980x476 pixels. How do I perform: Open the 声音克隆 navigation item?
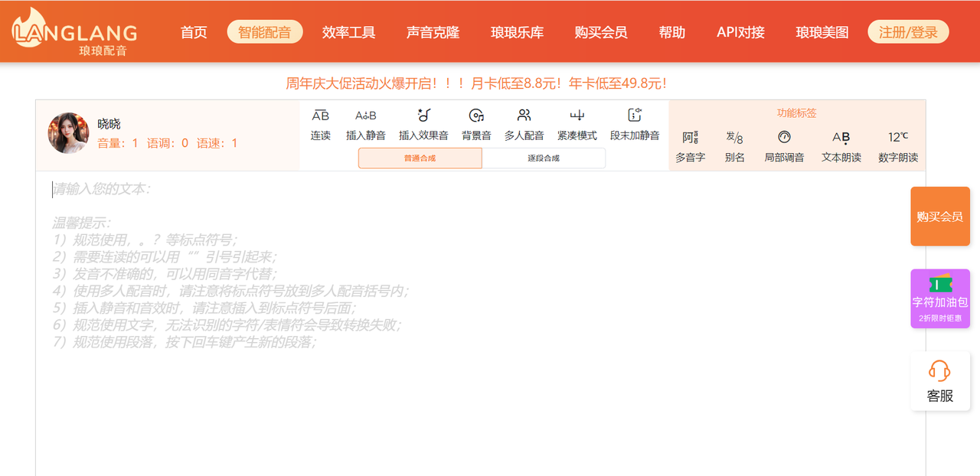(x=432, y=31)
